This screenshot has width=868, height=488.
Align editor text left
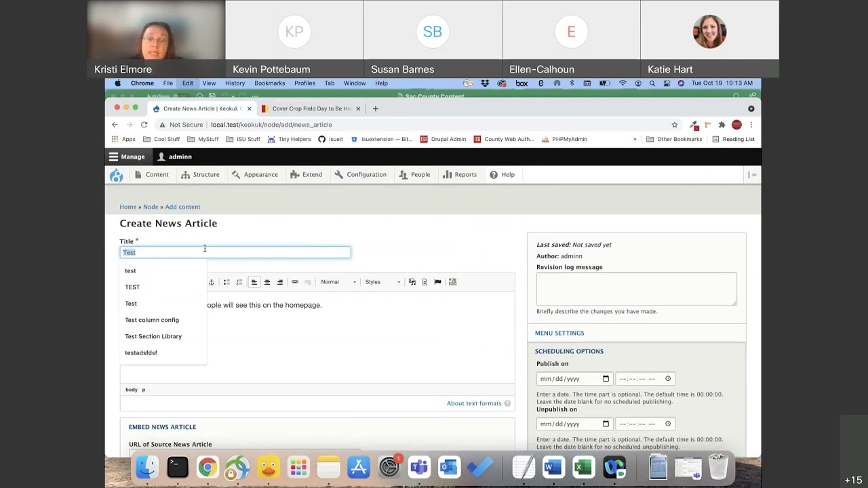point(254,282)
